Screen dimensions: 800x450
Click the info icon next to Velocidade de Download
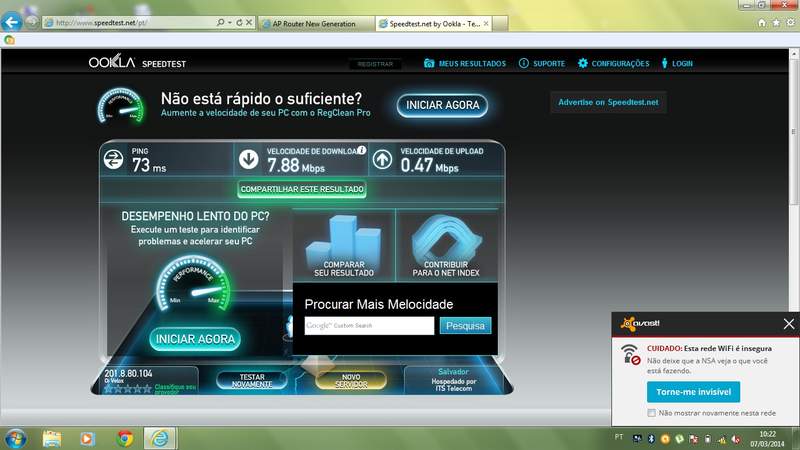(361, 150)
